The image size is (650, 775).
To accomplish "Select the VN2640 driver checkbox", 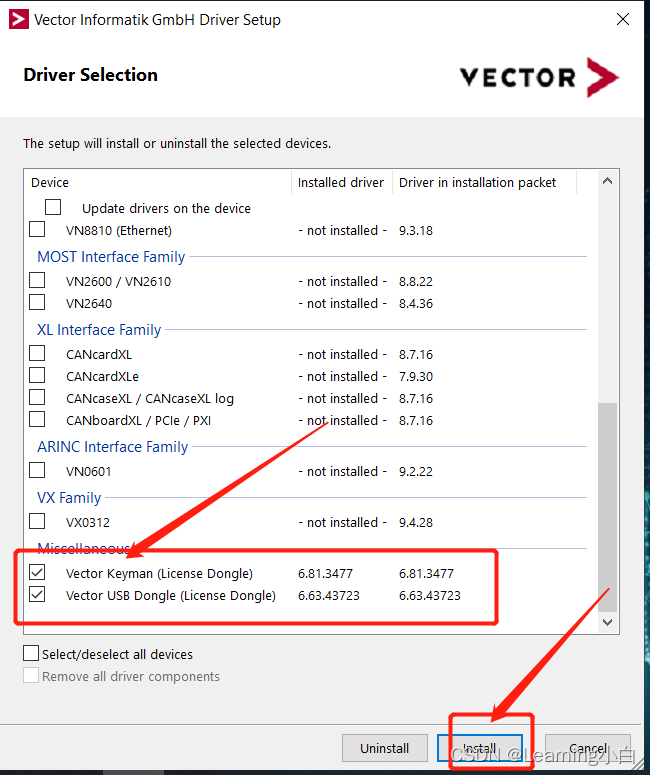I will [x=37, y=301].
